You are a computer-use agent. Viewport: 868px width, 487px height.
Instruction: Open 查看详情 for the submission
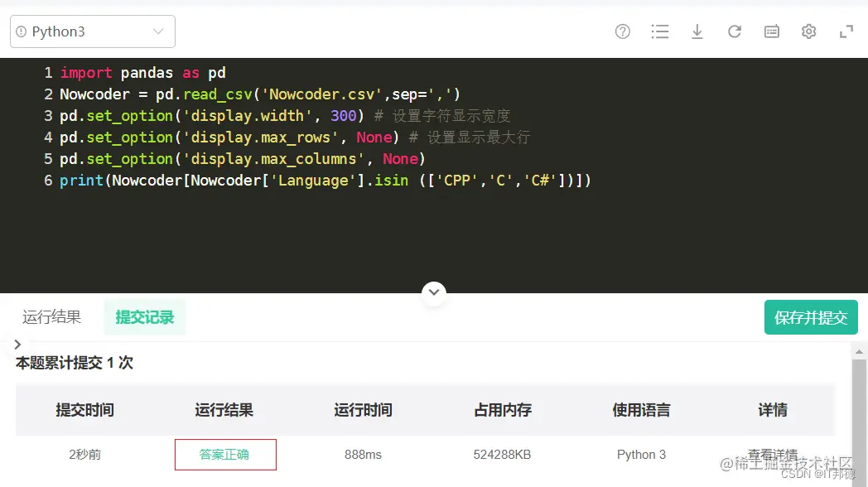[772, 455]
